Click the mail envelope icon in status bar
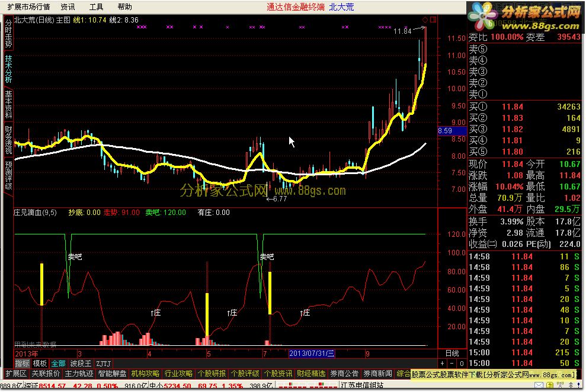 pos(539,385)
